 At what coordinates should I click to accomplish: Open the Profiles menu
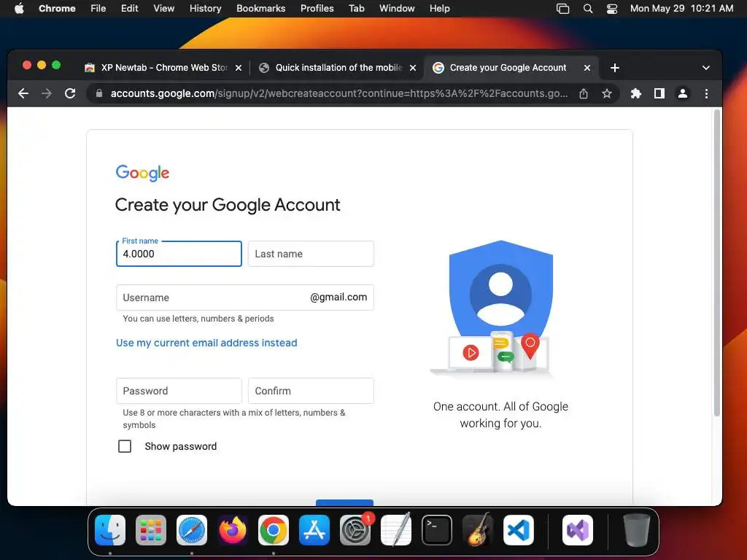click(x=317, y=9)
